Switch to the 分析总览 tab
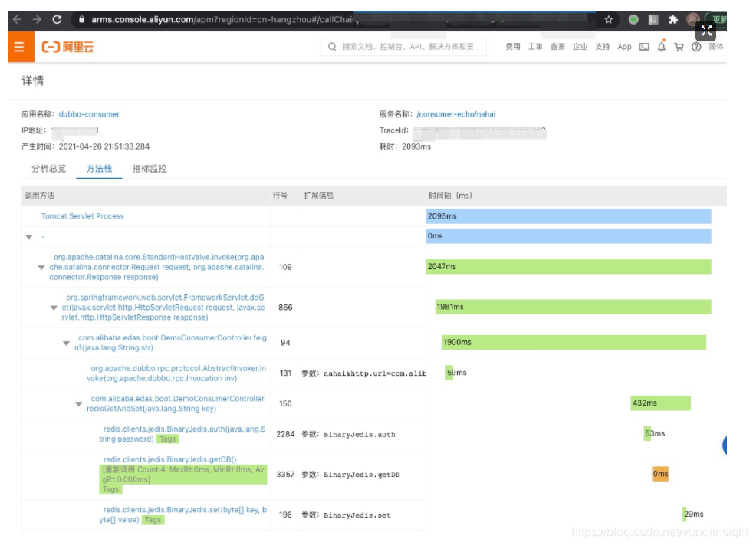The image size is (756, 546). [49, 169]
